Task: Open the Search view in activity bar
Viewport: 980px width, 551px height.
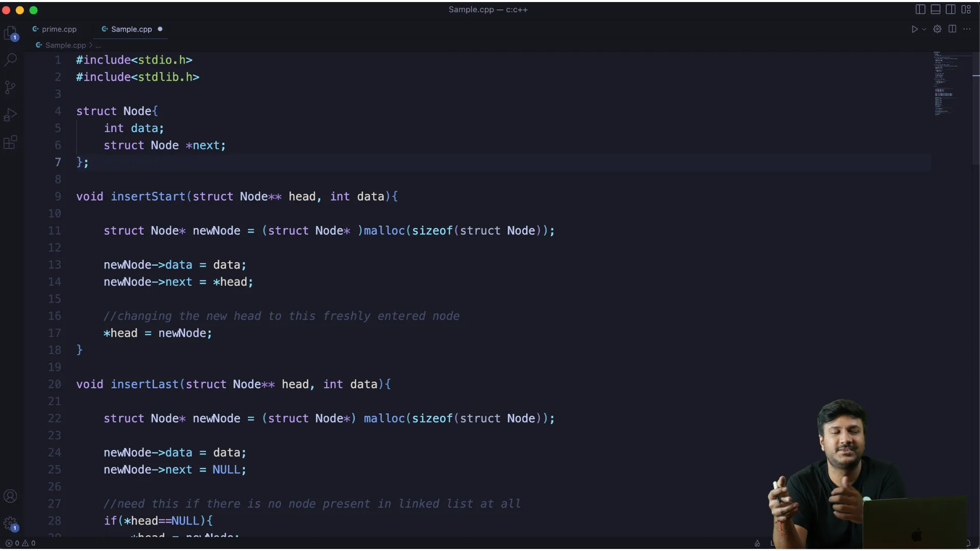Action: point(10,60)
